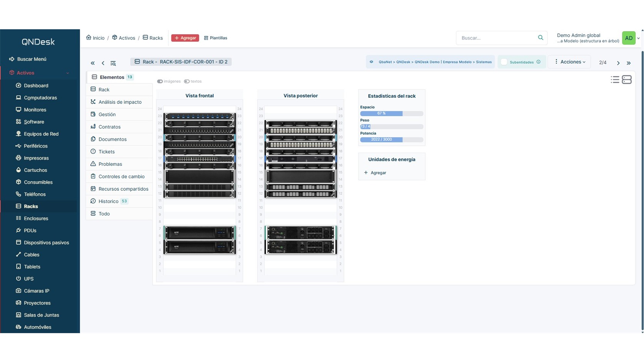Click the search magnifier icon
The height and width of the screenshot is (362, 644).
(x=540, y=38)
